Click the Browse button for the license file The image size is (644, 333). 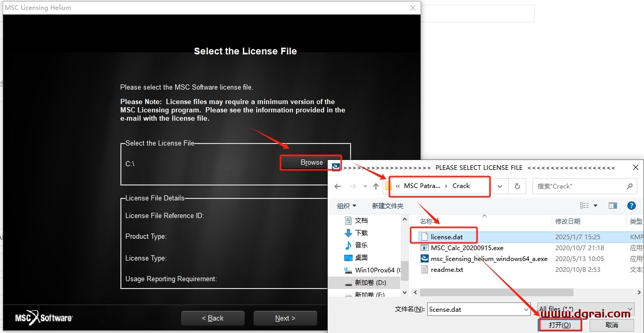311,163
